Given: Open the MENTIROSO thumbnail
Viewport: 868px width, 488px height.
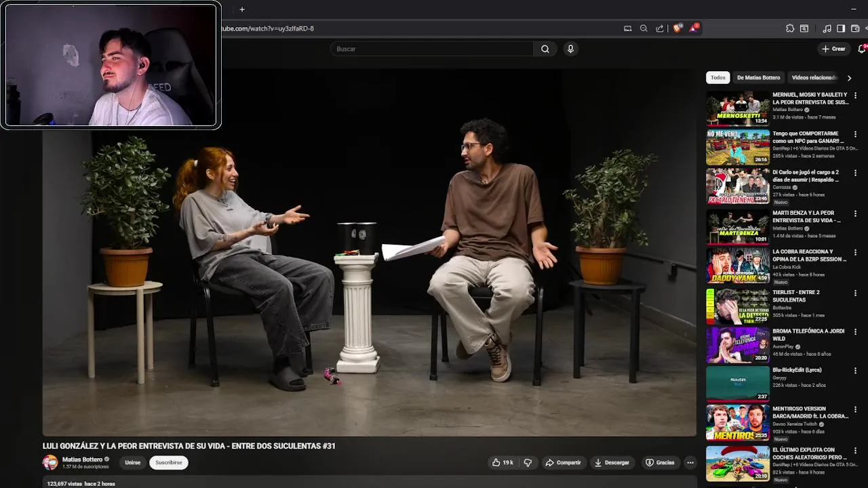Looking at the screenshot, I should click(738, 423).
